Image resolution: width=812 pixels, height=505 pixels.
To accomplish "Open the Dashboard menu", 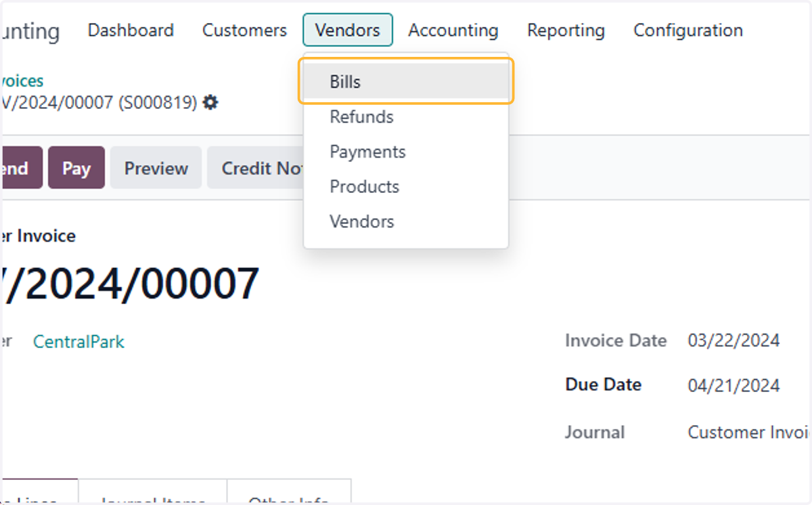I will (131, 30).
